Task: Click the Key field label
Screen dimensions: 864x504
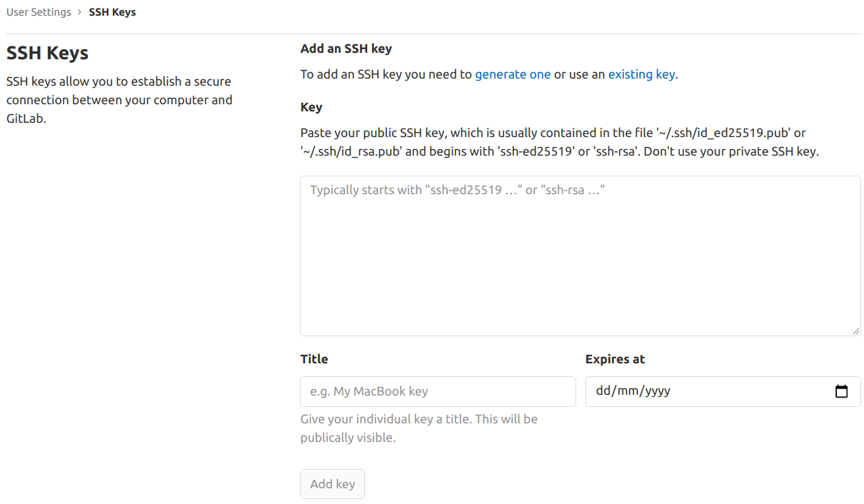Action: click(x=311, y=106)
